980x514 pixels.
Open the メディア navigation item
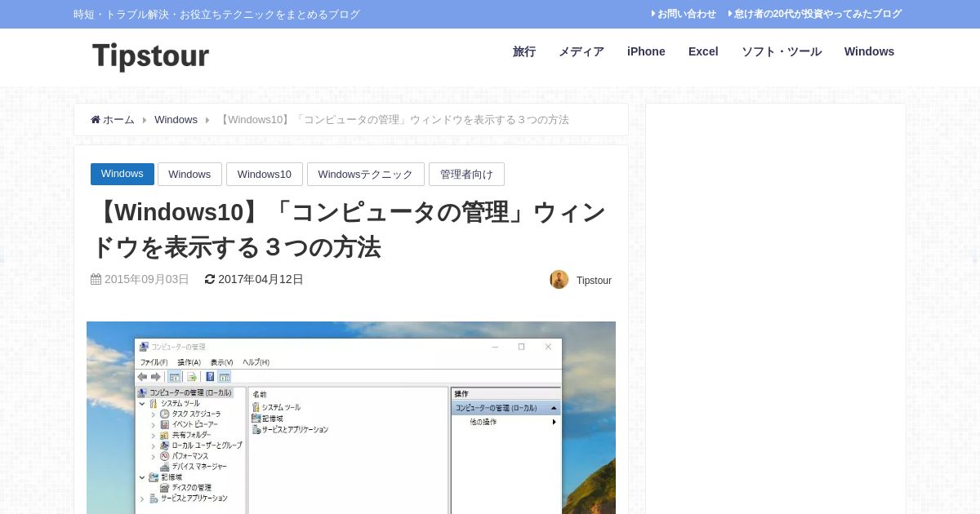(x=581, y=51)
